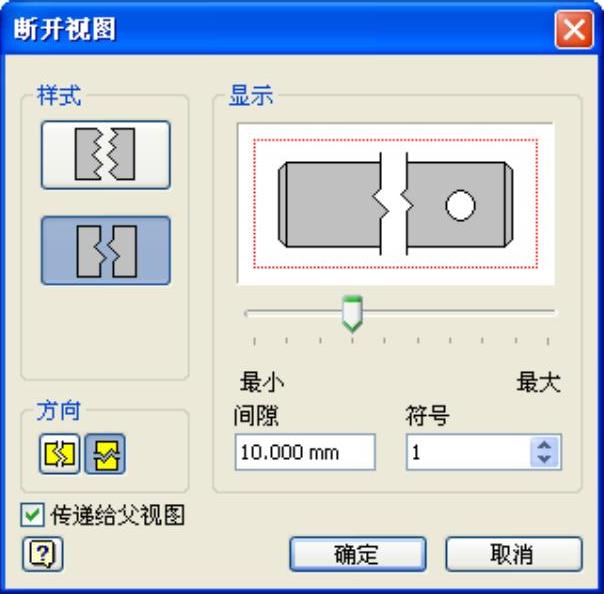
Task: Click the slider track near 最大 end
Action: [x=539, y=312]
